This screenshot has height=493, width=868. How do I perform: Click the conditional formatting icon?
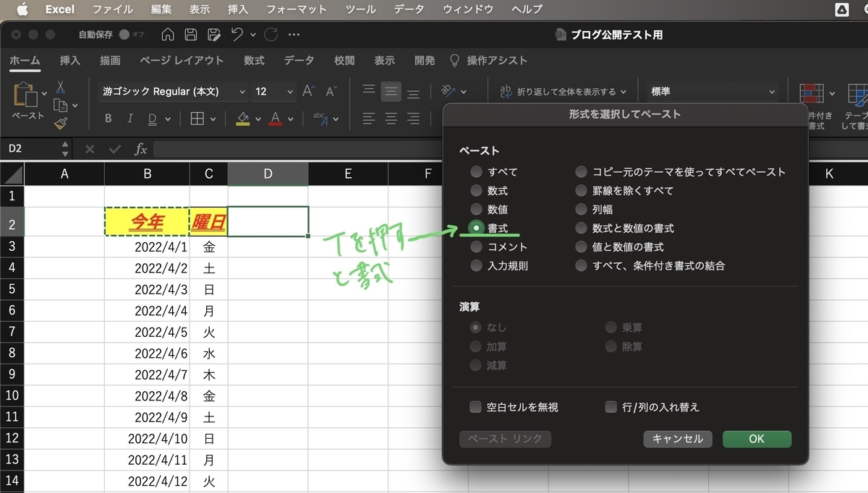(x=812, y=94)
